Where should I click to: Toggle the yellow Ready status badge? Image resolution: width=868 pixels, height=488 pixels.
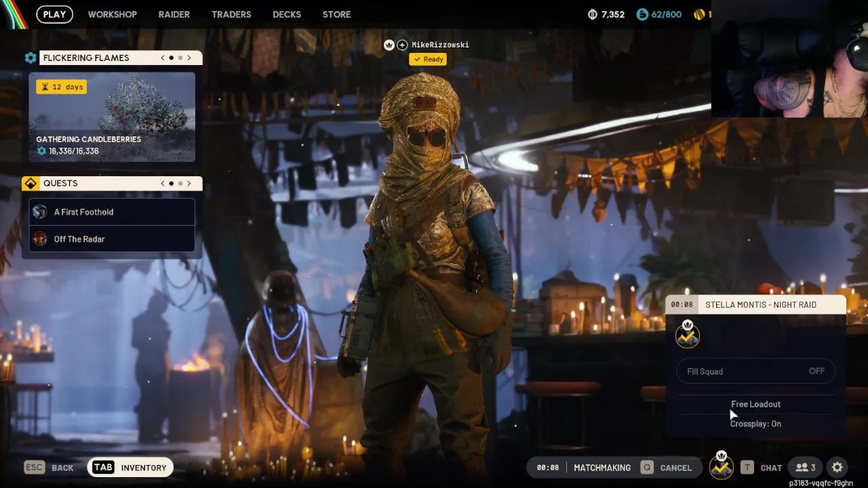pyautogui.click(x=427, y=59)
